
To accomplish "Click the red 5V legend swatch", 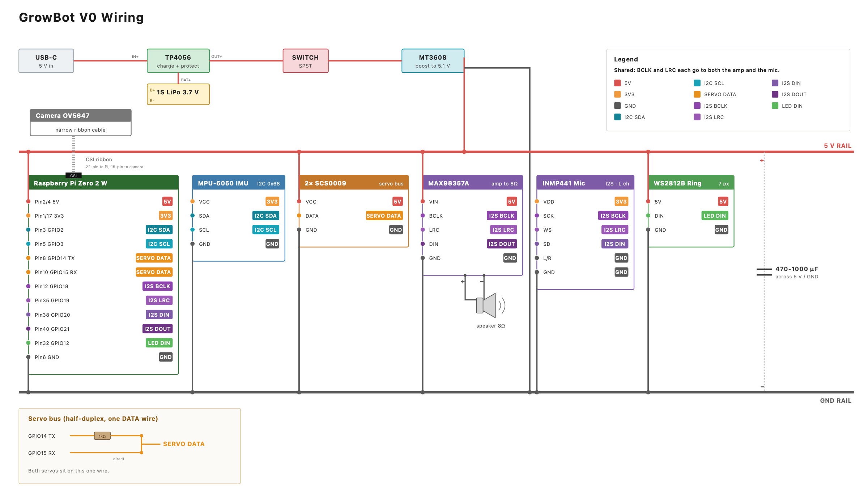I will click(617, 83).
